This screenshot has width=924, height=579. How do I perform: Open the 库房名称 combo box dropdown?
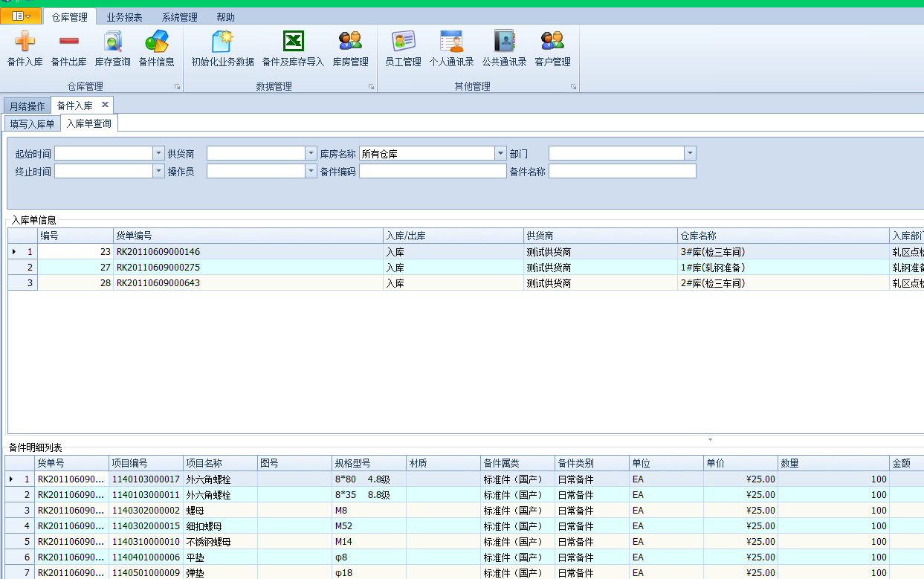[x=500, y=153]
